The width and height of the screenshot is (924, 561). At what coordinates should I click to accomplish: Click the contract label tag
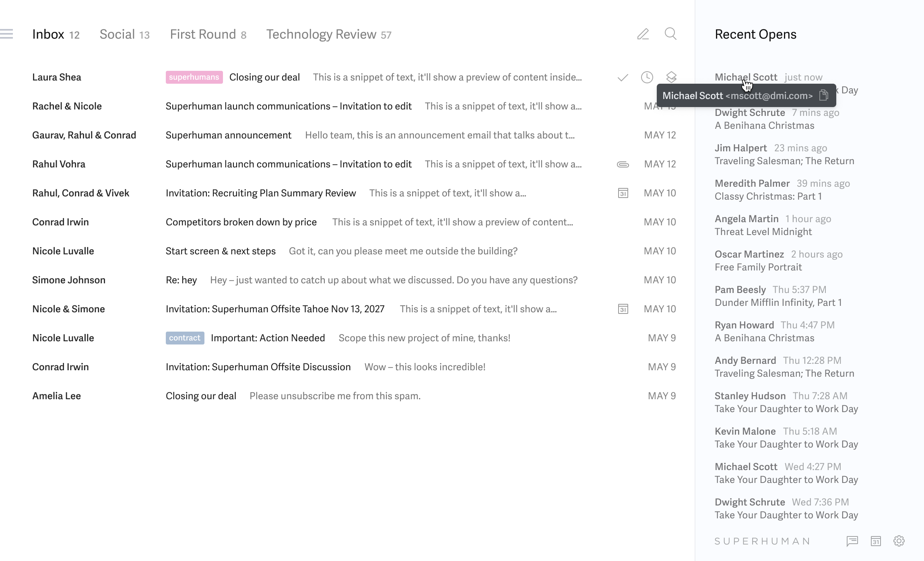(x=185, y=338)
